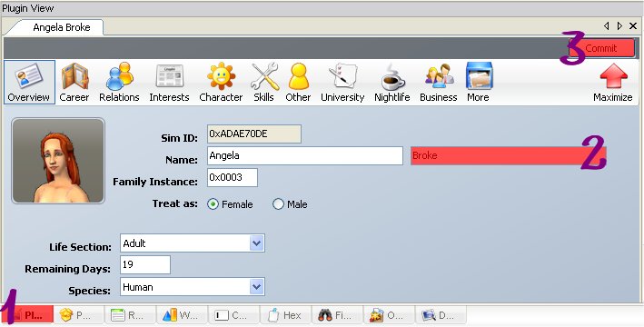Switch to the R... bottom tab

coord(131,315)
